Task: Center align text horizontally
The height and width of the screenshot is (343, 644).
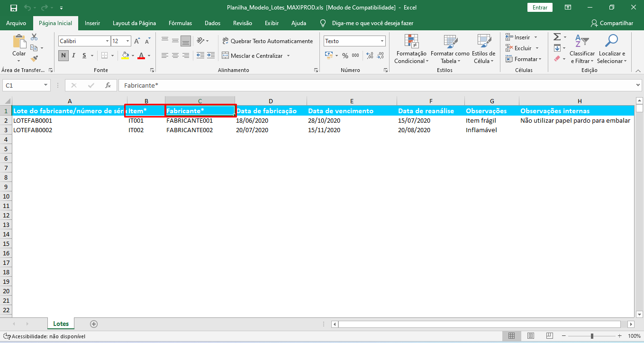Action: 175,55
